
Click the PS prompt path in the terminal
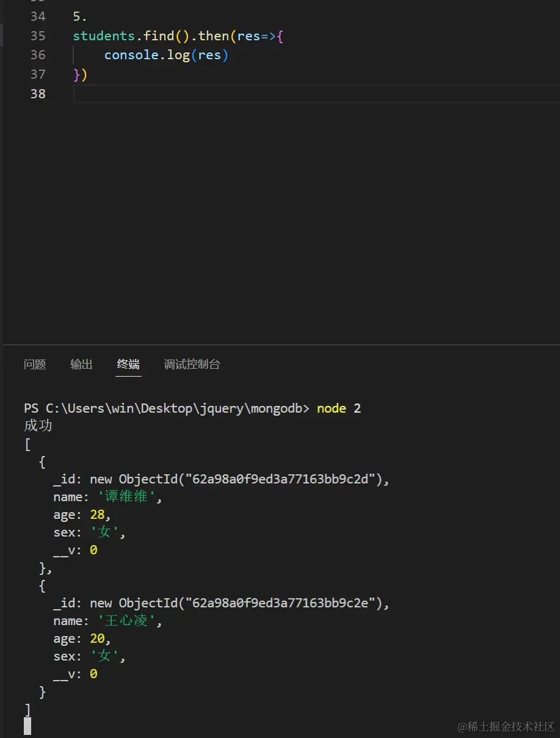point(165,408)
